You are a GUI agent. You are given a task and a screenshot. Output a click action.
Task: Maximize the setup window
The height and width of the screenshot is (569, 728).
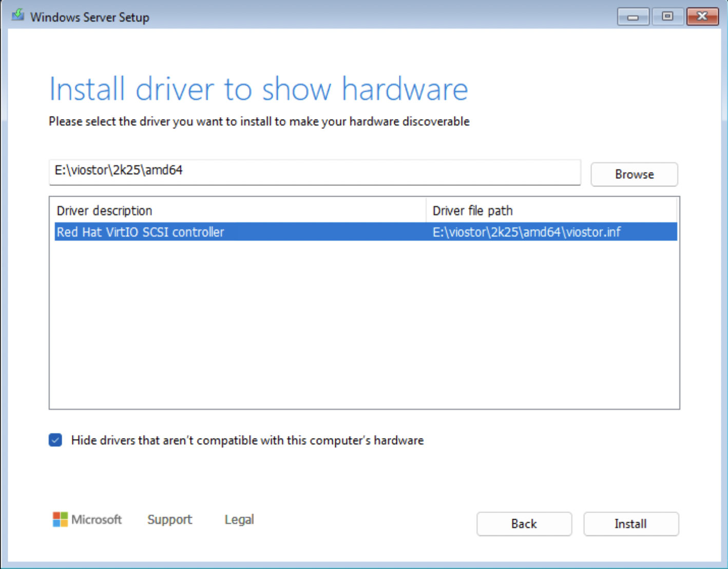click(667, 16)
